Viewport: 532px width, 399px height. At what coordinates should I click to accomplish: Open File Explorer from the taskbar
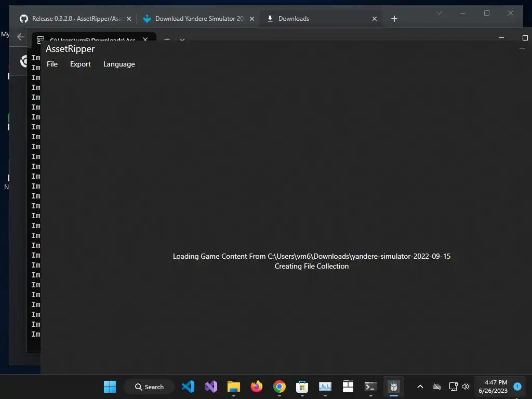click(234, 387)
